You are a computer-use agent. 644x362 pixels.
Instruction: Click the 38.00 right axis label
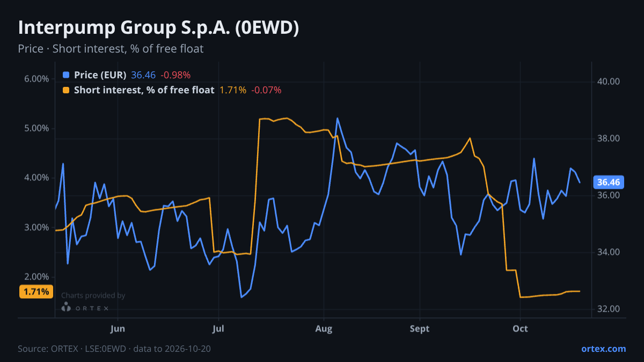tap(609, 138)
